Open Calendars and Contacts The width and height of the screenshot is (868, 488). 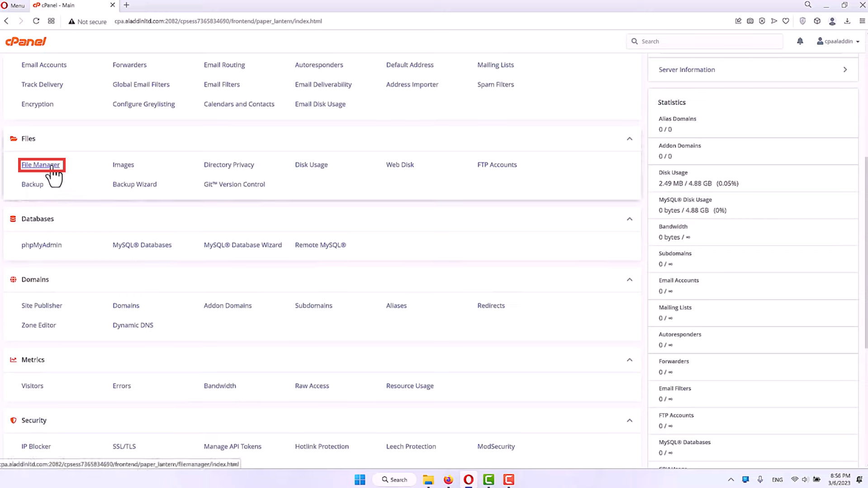pos(239,104)
